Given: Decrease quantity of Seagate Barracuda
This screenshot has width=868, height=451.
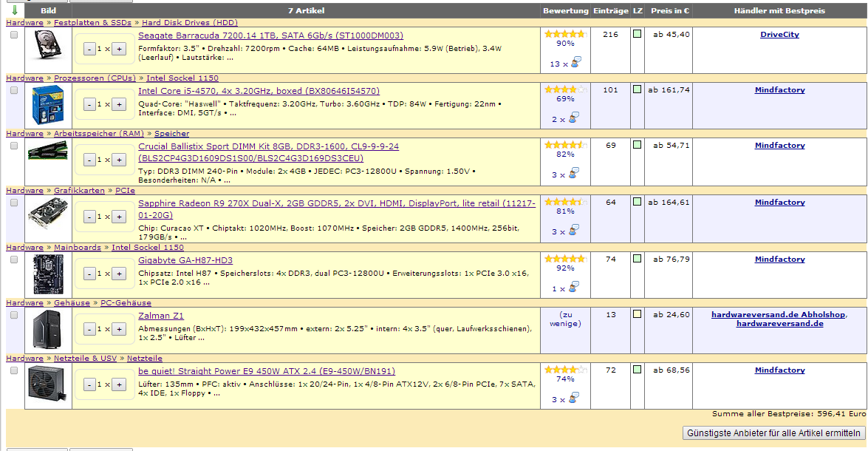Looking at the screenshot, I should (89, 49).
